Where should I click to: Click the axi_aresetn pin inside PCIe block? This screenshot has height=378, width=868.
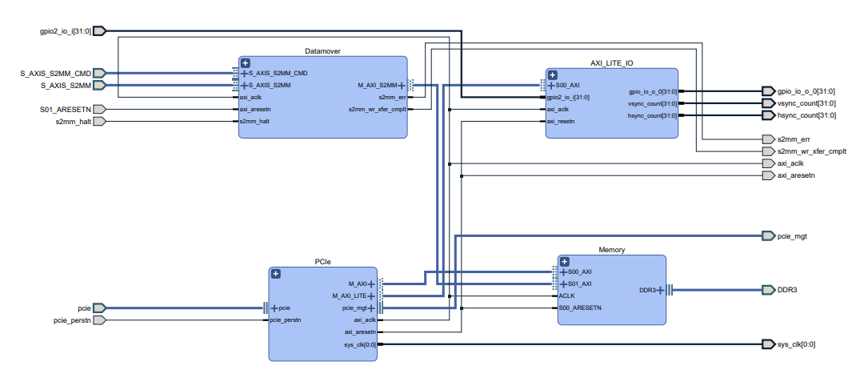point(360,332)
